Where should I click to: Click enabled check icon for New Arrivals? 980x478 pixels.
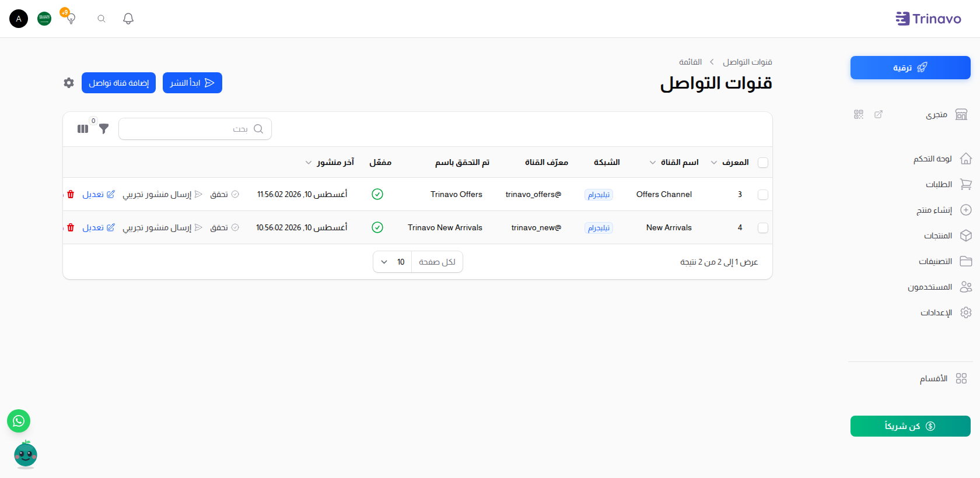click(377, 227)
